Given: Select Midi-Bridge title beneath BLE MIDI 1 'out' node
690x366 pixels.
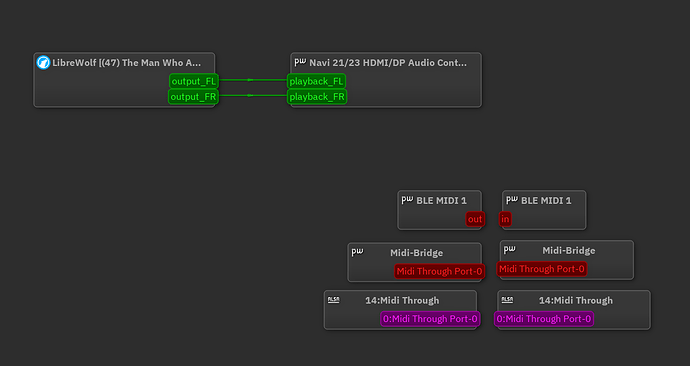Looking at the screenshot, I should [x=416, y=253].
